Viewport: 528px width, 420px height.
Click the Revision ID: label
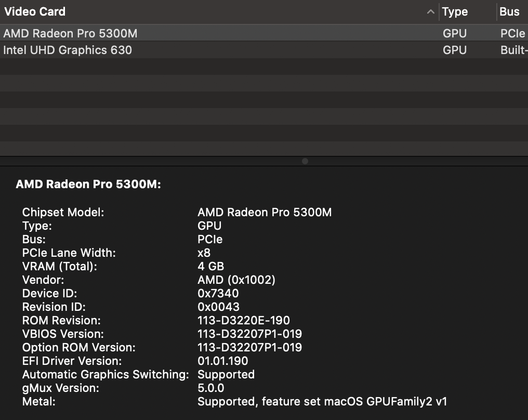point(54,307)
